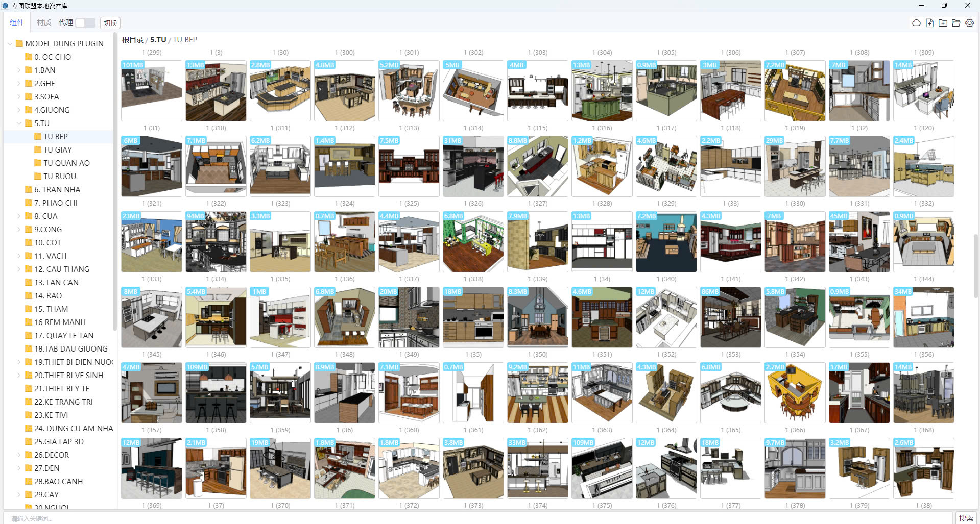Screen dimensions: 980x524
Task: Click the open folder icon
Action: 956,23
